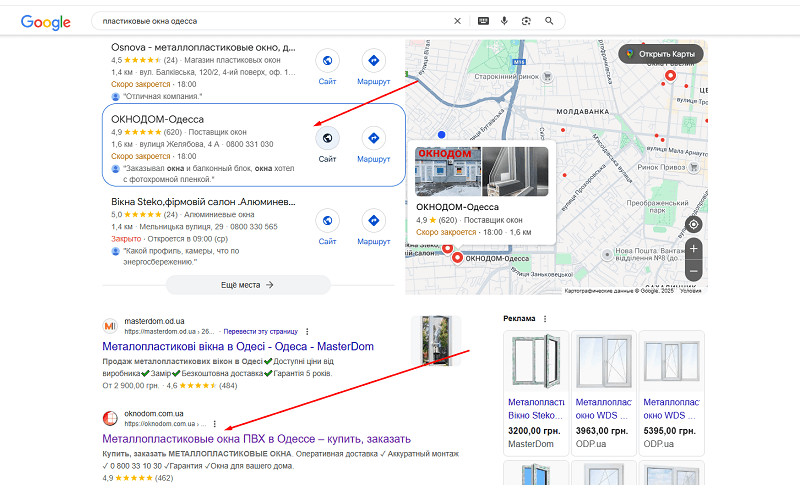Screen dimensions: 800x485
Task: Click oknodom.com.ua site favicon
Action: [x=110, y=418]
